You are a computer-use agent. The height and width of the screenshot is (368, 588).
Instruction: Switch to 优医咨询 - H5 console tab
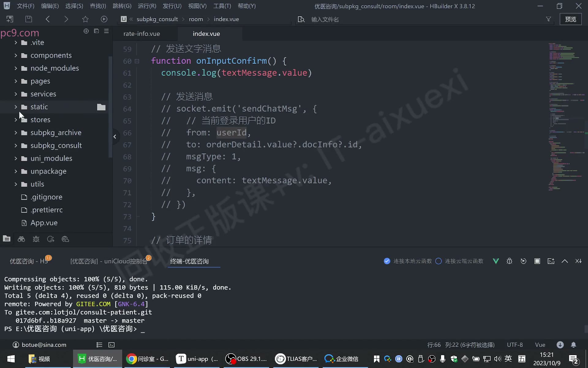point(29,261)
